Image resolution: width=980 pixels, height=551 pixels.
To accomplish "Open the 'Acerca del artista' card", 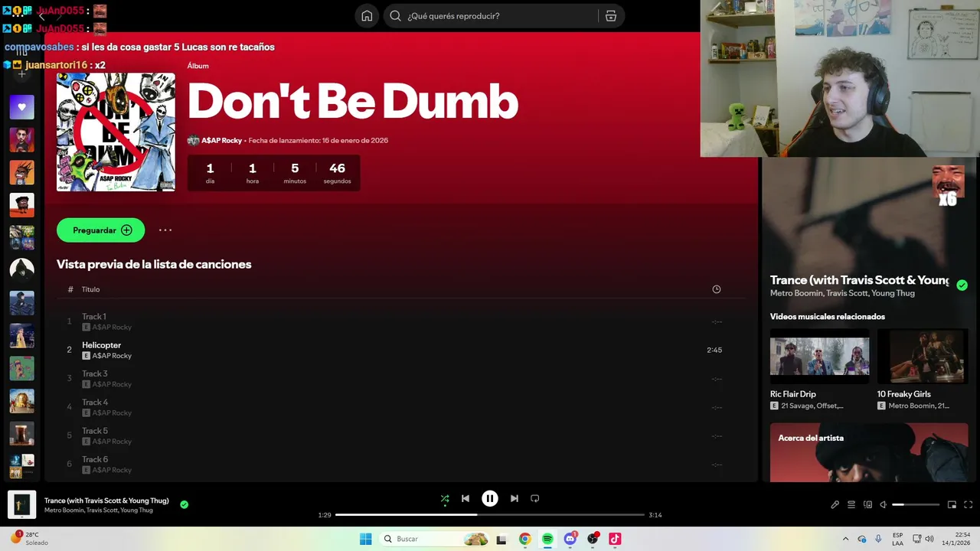I will [x=869, y=452].
